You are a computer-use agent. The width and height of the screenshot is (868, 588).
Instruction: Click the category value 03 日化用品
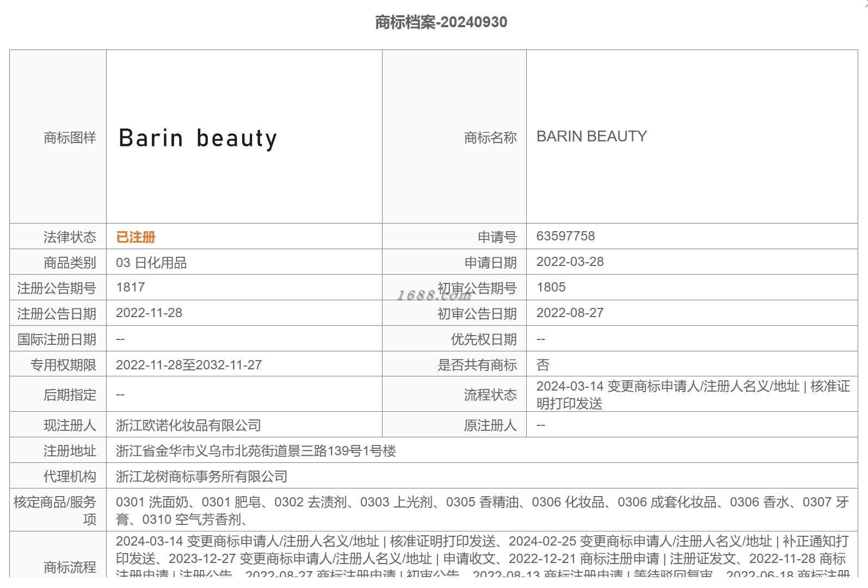[151, 263]
